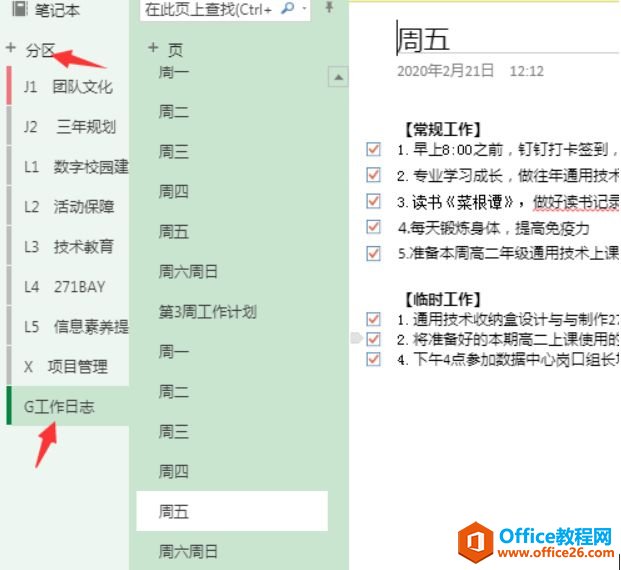Select the G工作日志 section
Image resolution: width=621 pixels, height=570 pixels.
(69, 406)
